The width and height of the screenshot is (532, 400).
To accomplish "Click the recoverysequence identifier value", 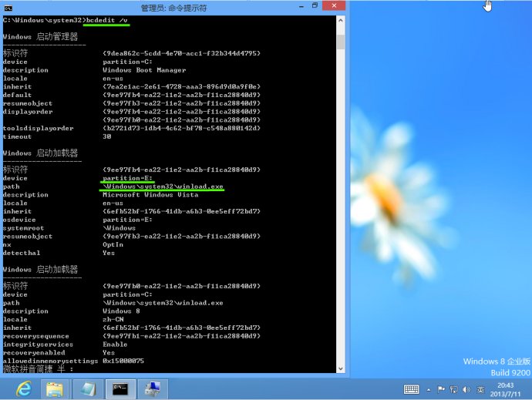I will (x=181, y=336).
